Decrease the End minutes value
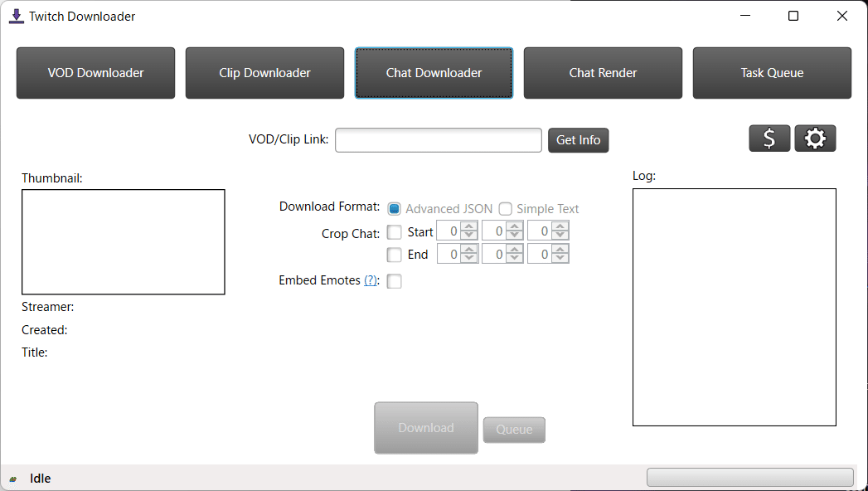This screenshot has width=868, height=491. tap(515, 259)
